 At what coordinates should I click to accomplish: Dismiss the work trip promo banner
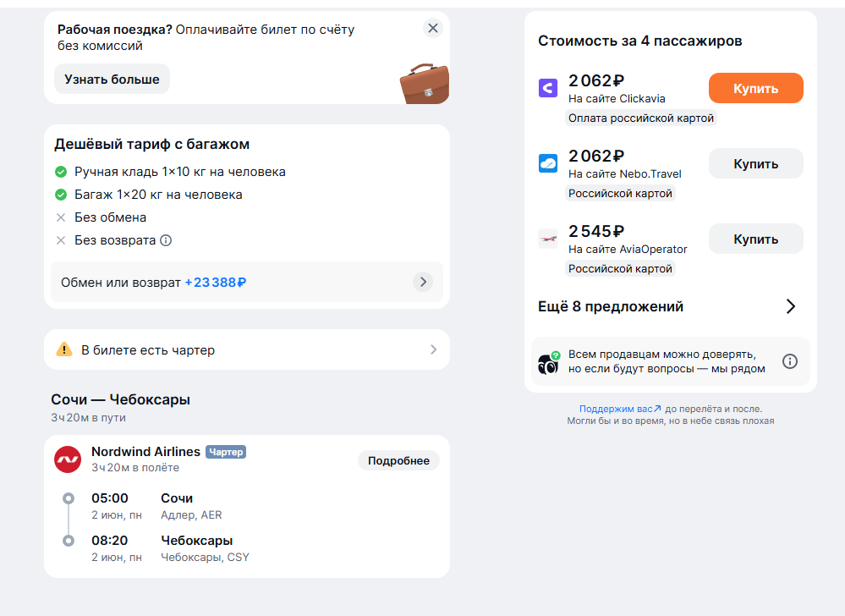[x=433, y=28]
